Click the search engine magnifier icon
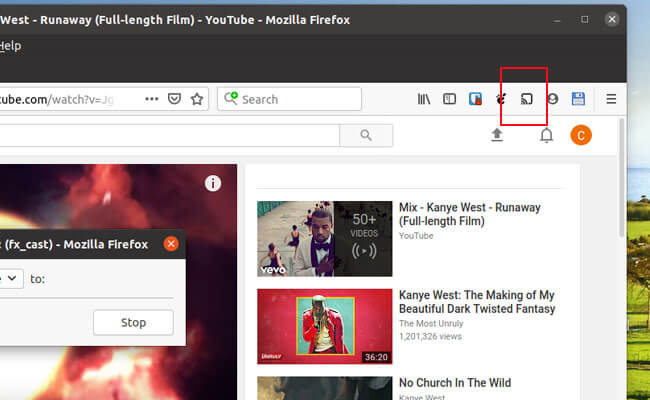The image size is (650, 400). pyautogui.click(x=231, y=99)
